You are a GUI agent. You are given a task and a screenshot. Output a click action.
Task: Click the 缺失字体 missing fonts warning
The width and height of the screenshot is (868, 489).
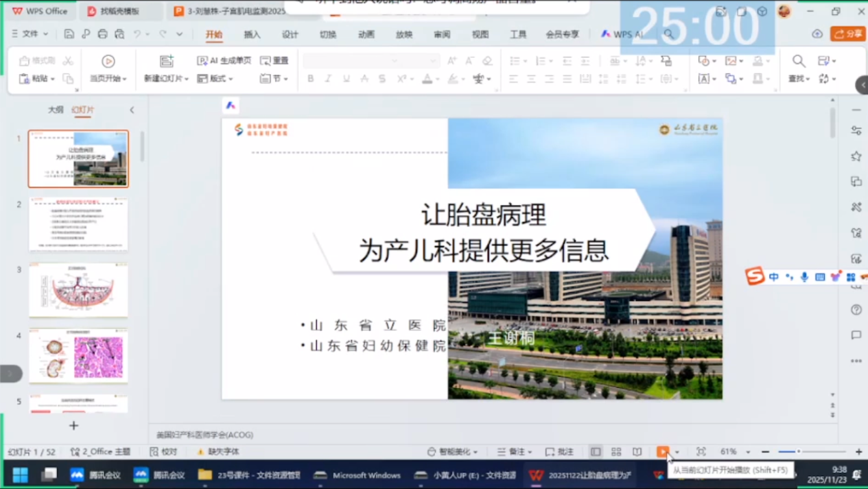click(x=218, y=451)
